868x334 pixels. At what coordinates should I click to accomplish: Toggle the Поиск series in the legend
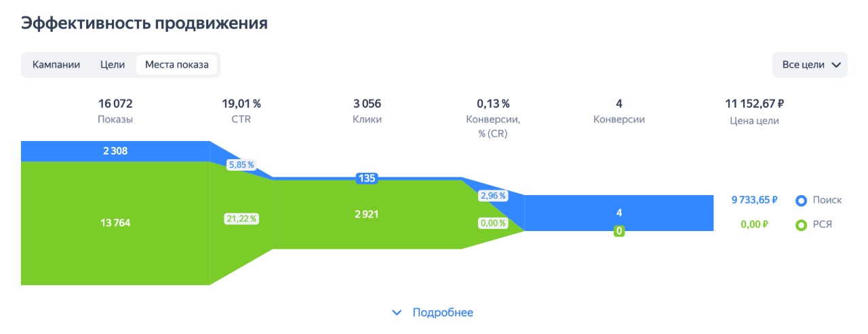[818, 201]
